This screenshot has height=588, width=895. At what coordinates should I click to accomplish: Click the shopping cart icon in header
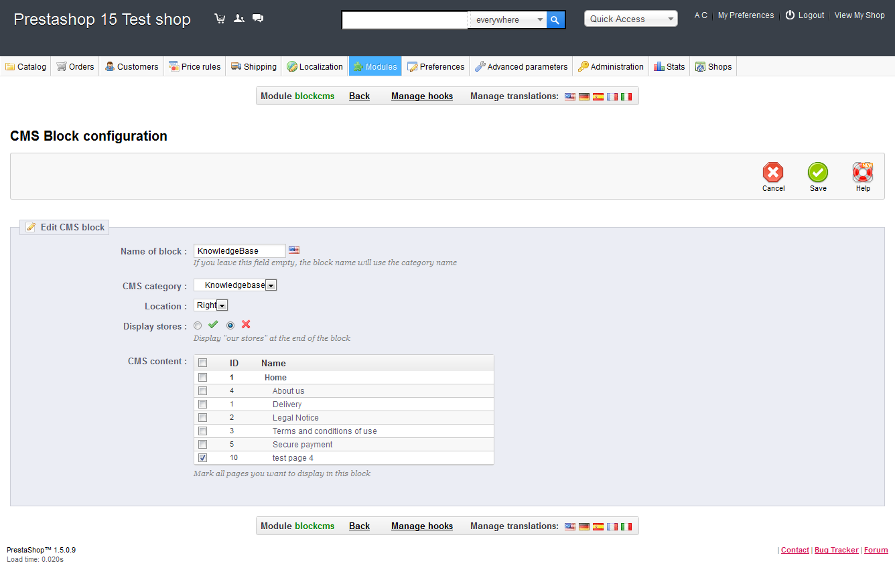[x=220, y=19]
